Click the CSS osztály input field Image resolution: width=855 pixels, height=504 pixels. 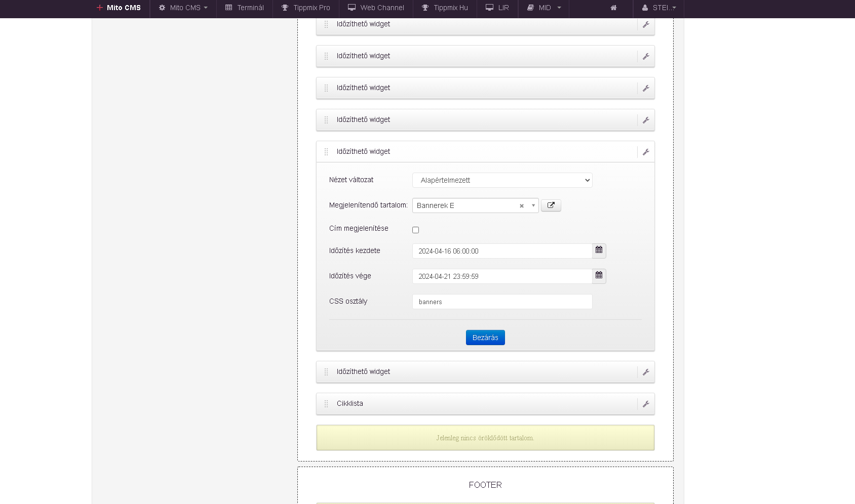[502, 302]
